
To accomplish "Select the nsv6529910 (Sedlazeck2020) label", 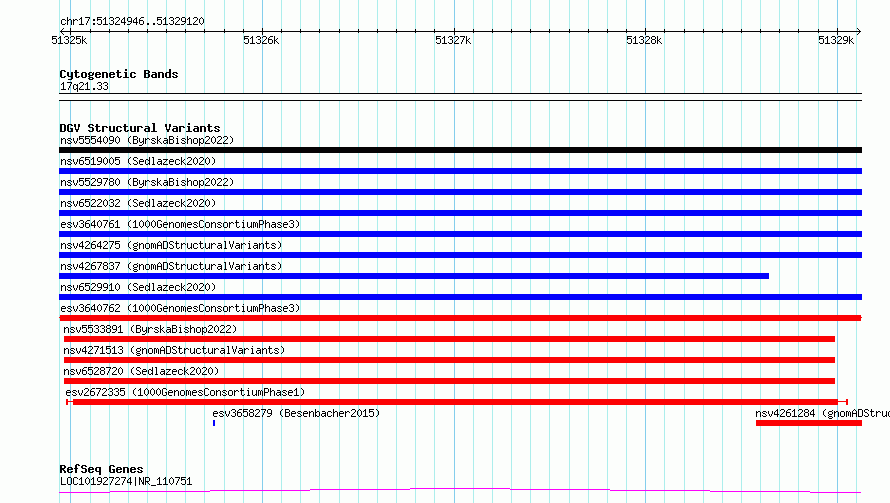I will (x=138, y=287).
